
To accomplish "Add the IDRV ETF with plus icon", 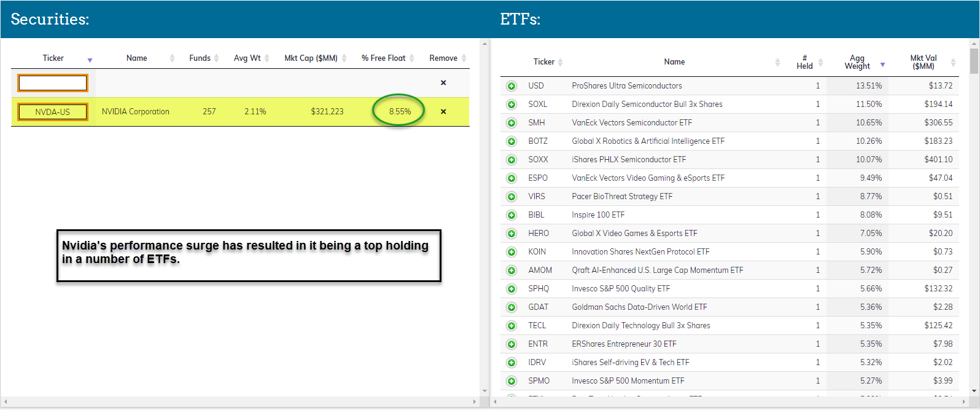I will tap(511, 363).
